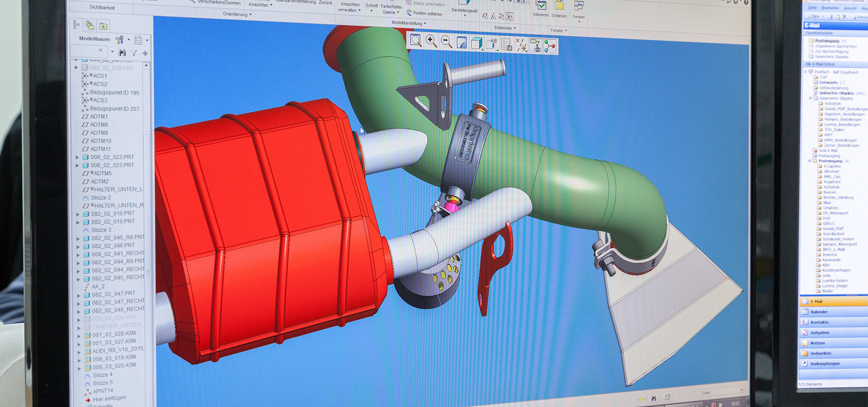The image size is (868, 407).
Task: Click the binoculars search icon in Modellbaum
Action: click(x=122, y=53)
